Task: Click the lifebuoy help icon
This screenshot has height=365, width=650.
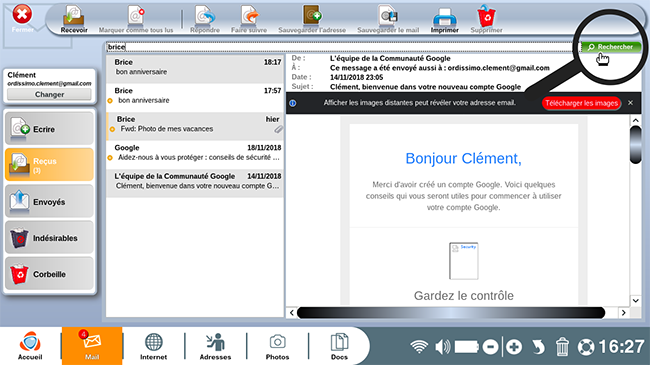Action: (586, 347)
